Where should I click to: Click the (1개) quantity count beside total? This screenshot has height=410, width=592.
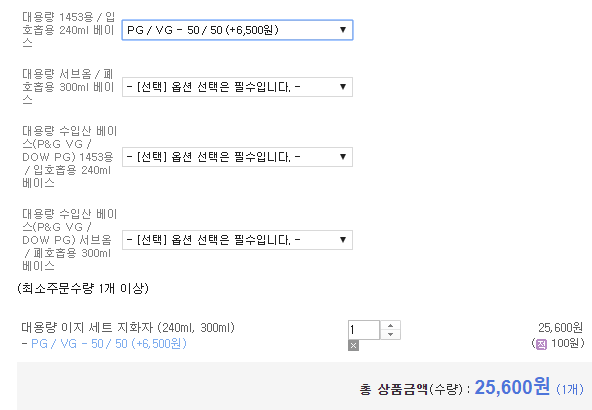(570, 389)
